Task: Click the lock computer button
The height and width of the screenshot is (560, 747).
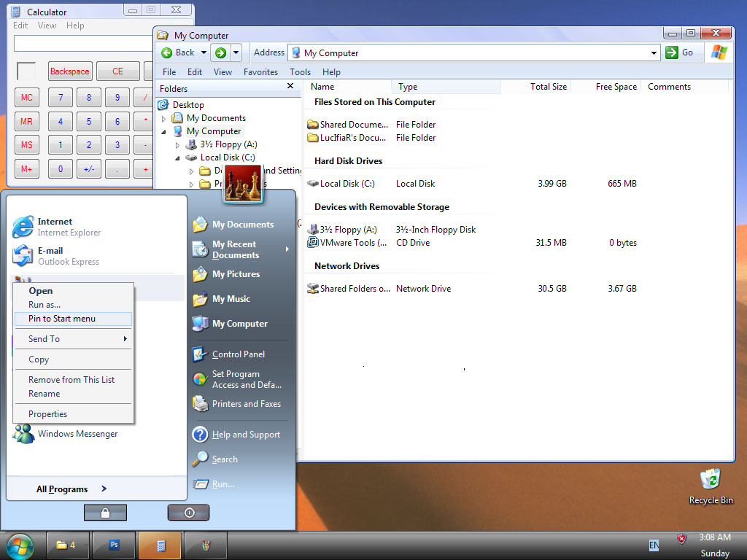Action: pyautogui.click(x=105, y=513)
